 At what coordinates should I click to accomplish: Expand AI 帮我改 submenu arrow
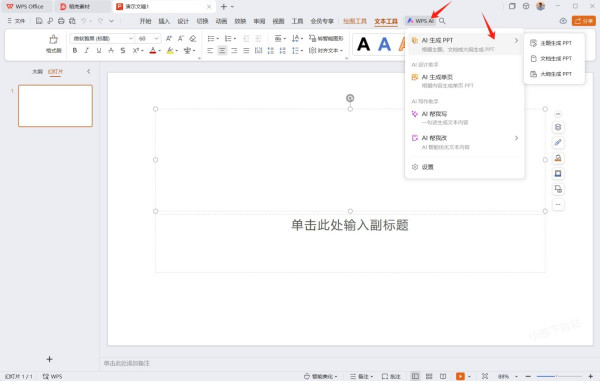click(516, 138)
